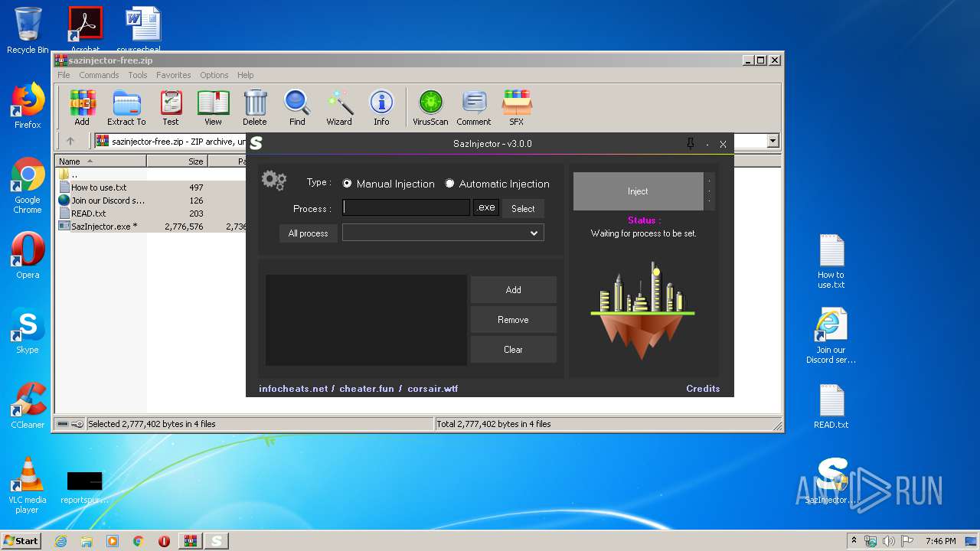Select How to use.txt in archive list

pos(99,187)
